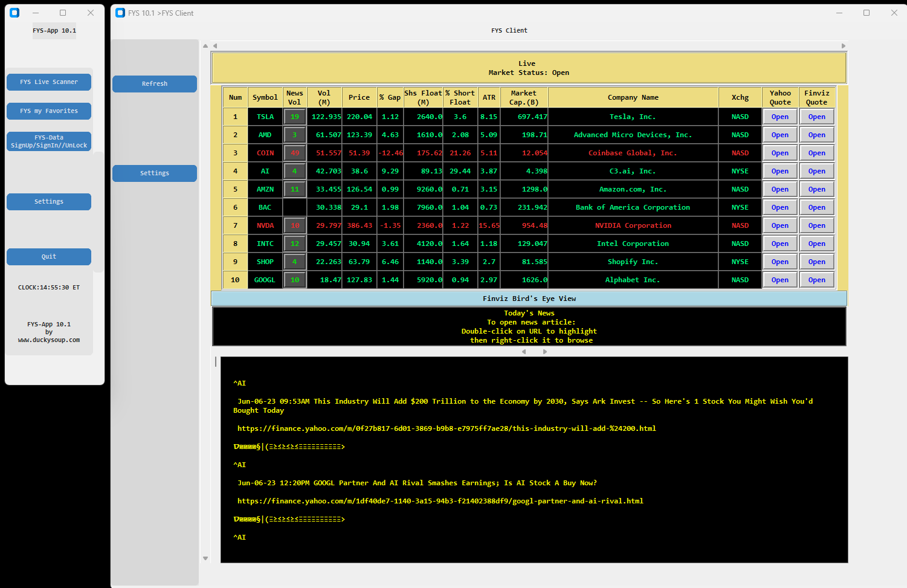Open FYS-Data SignUp/SignIn/UnLock
Image resolution: width=907 pixels, height=588 pixels.
[x=49, y=141]
